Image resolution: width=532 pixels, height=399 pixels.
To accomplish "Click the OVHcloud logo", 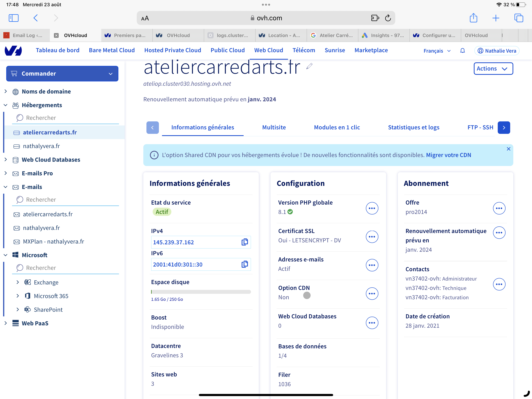I will (x=13, y=50).
